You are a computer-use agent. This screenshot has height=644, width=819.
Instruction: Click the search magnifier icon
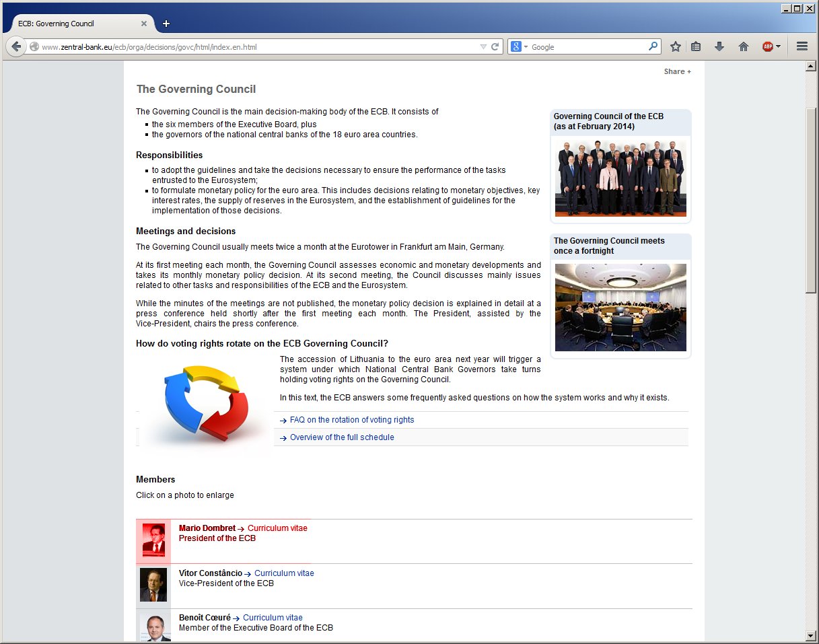[653, 46]
